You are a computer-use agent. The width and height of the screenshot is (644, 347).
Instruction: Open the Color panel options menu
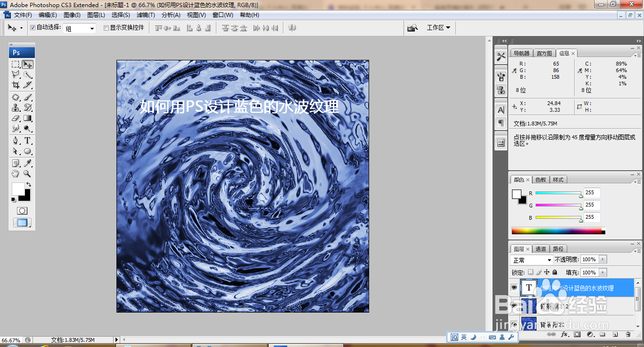tap(637, 182)
